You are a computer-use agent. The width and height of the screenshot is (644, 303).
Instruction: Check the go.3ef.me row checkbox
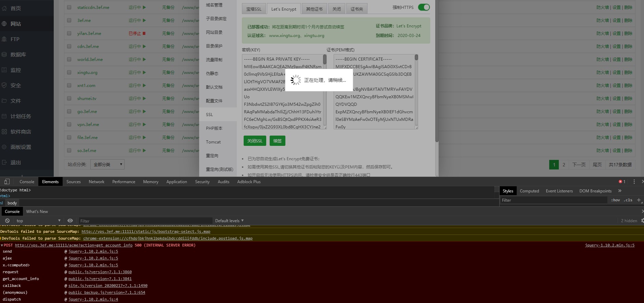click(x=69, y=111)
